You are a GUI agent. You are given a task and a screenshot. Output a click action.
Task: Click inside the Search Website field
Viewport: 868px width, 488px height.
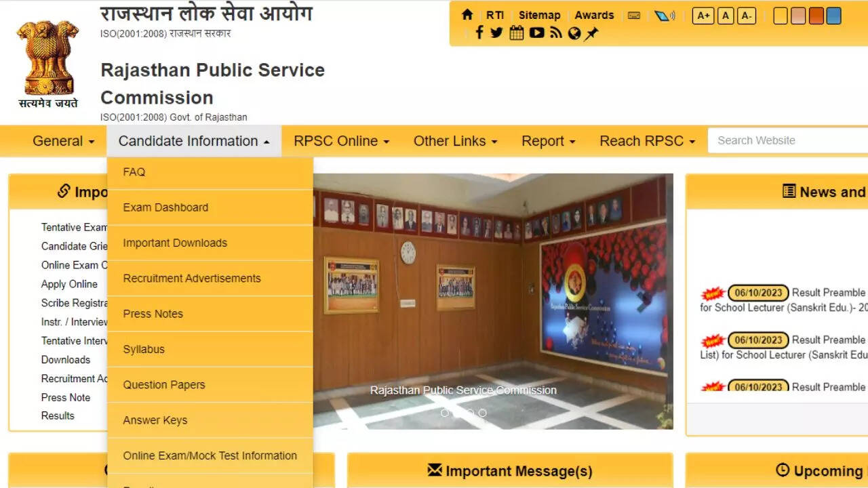(780, 140)
